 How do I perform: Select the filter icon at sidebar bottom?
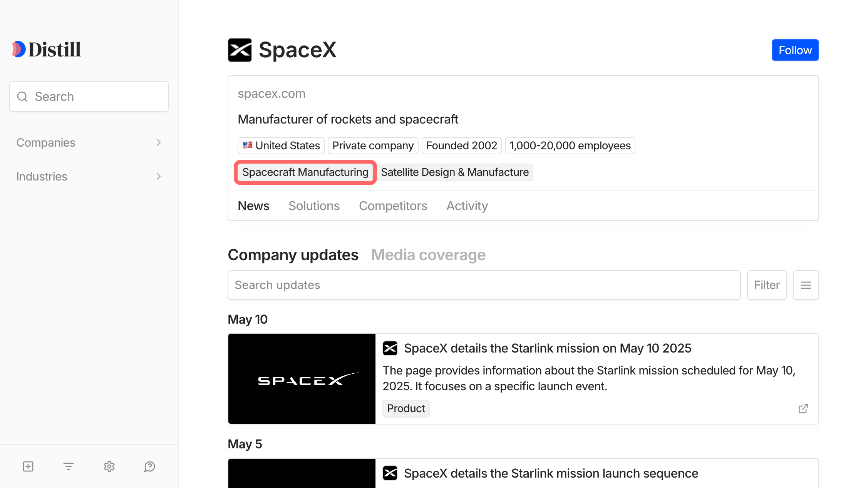pyautogui.click(x=68, y=466)
